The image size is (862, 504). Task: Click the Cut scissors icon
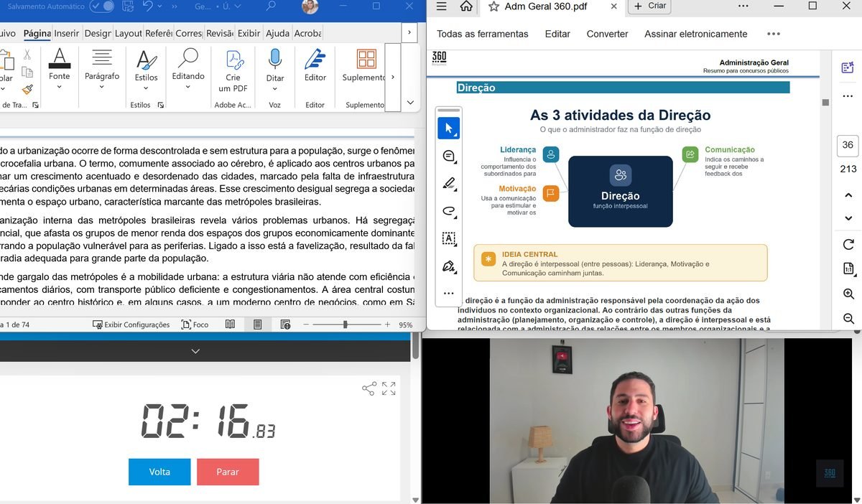(x=27, y=55)
